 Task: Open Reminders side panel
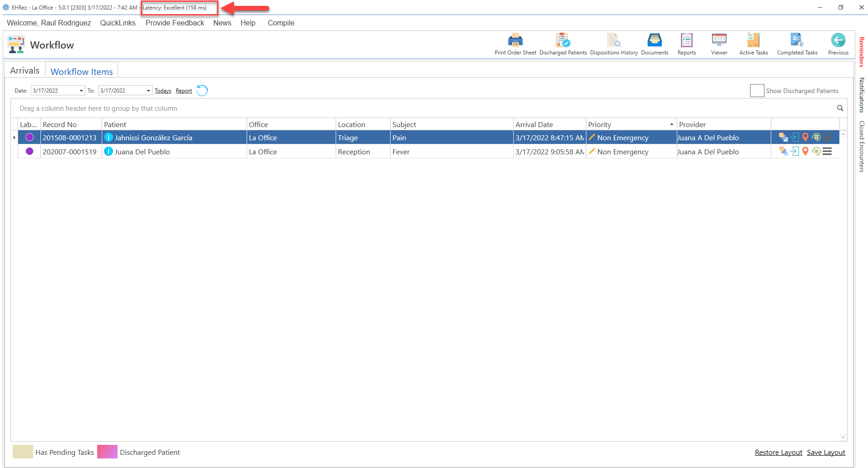(861, 52)
